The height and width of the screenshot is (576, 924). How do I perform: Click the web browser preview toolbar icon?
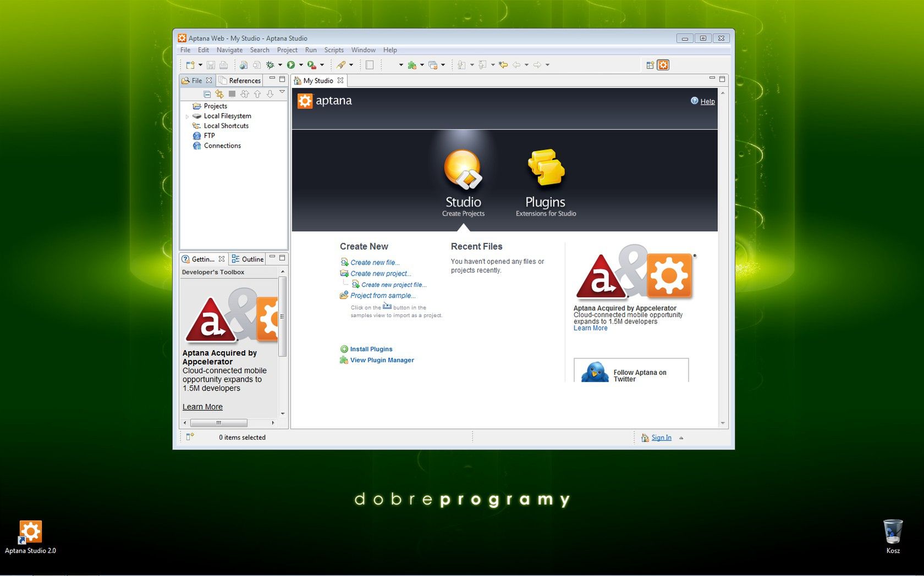[x=243, y=65]
